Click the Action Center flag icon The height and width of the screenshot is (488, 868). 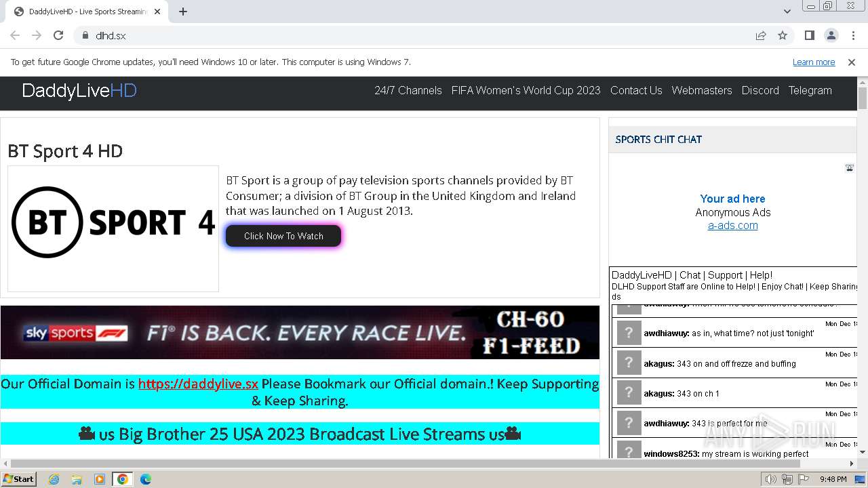click(x=802, y=479)
